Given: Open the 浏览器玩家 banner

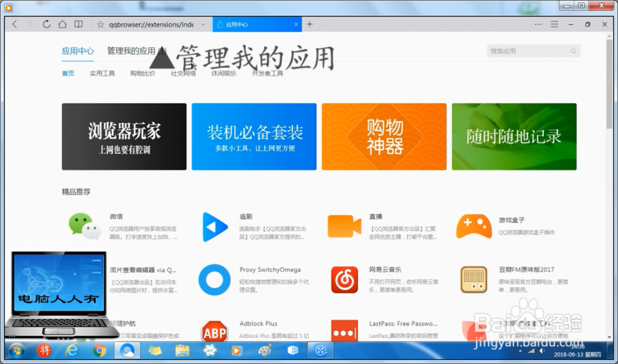Looking at the screenshot, I should pyautogui.click(x=124, y=137).
